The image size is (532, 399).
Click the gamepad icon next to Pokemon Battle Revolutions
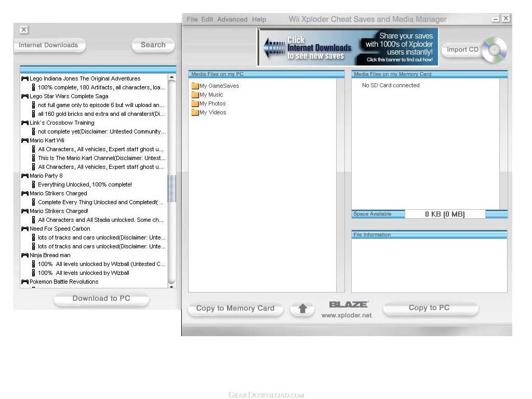[x=25, y=282]
